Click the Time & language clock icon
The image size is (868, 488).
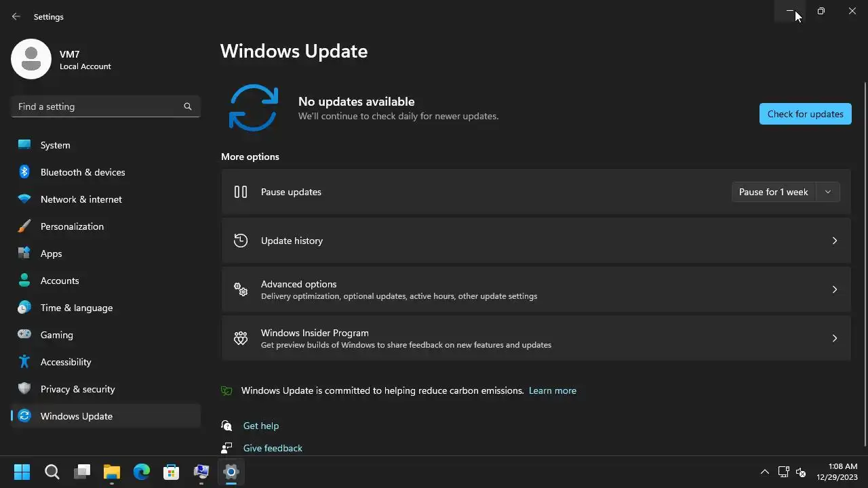24,308
